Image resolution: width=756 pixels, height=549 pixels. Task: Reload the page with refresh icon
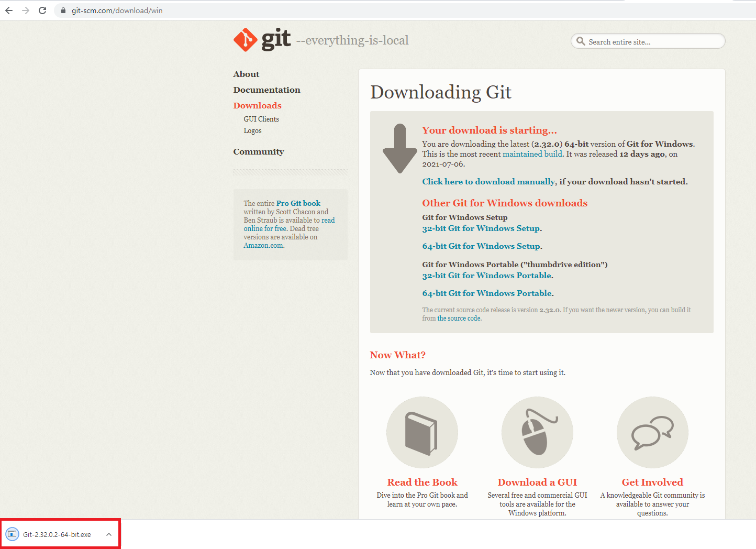42,10
